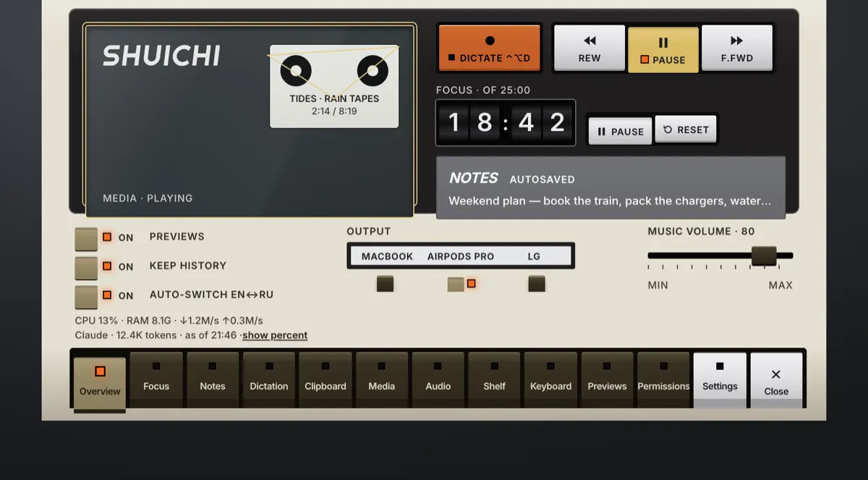868x480 pixels.
Task: Select MACBOOK output selector button
Action: pyautogui.click(x=385, y=283)
